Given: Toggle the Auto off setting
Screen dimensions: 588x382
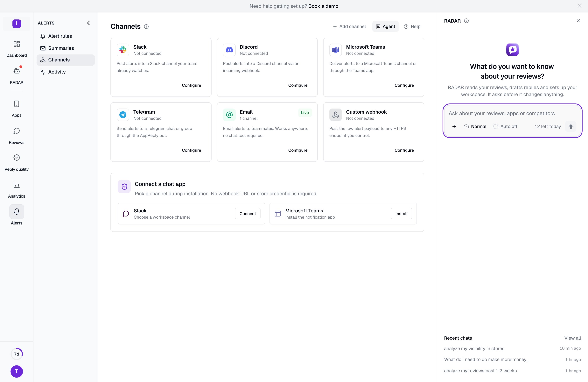Looking at the screenshot, I should pyautogui.click(x=505, y=126).
